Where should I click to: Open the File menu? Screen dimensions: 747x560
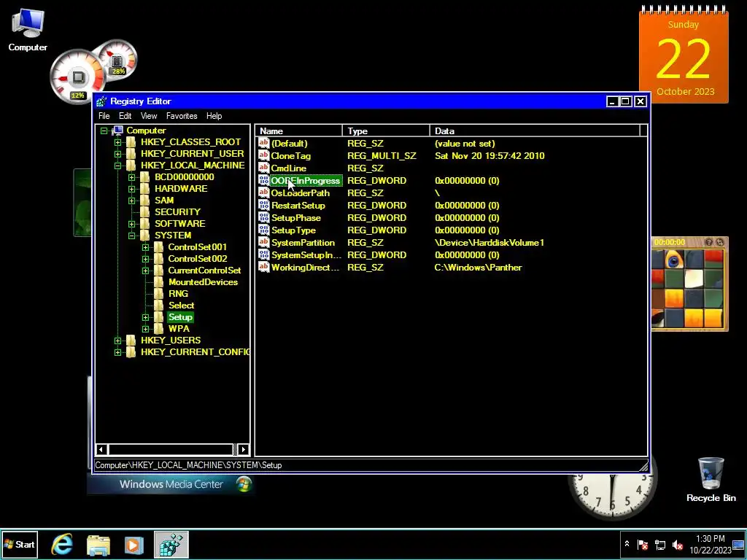(104, 116)
